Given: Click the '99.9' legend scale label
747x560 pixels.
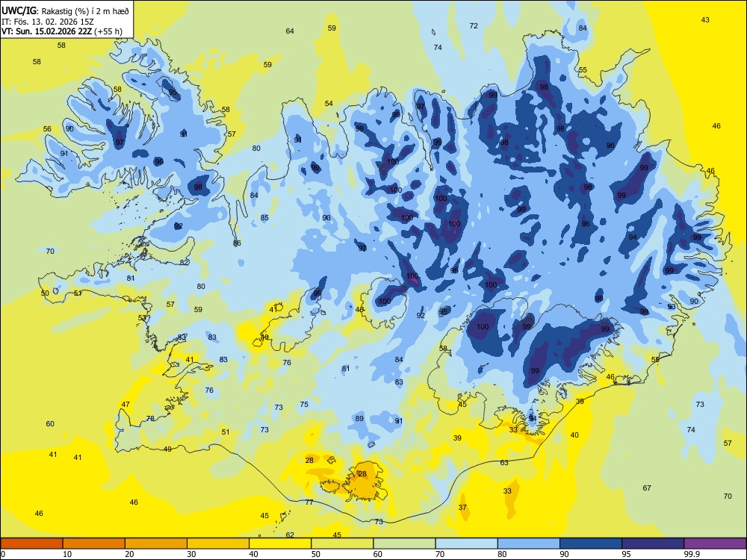Looking at the screenshot, I should pos(691,554).
